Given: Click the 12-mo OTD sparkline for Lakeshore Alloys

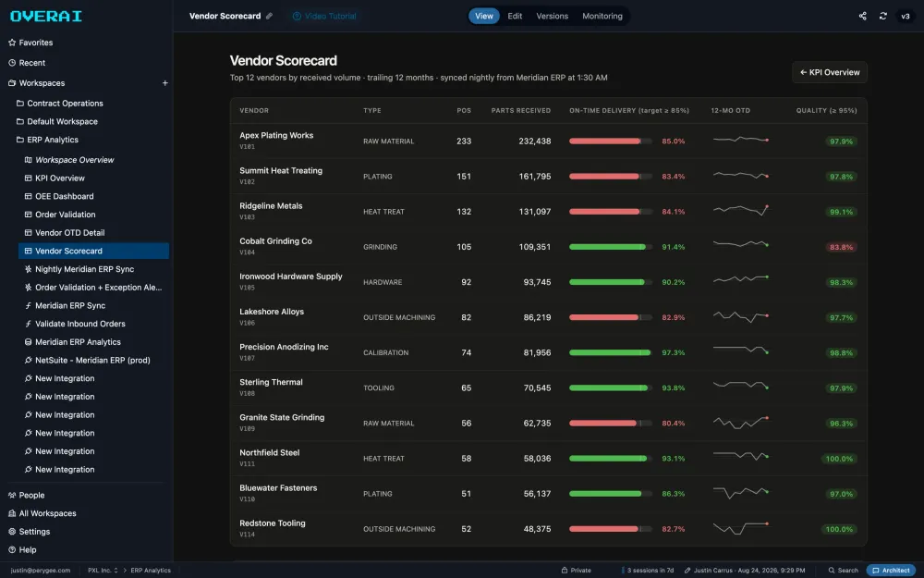Looking at the screenshot, I should point(741,317).
